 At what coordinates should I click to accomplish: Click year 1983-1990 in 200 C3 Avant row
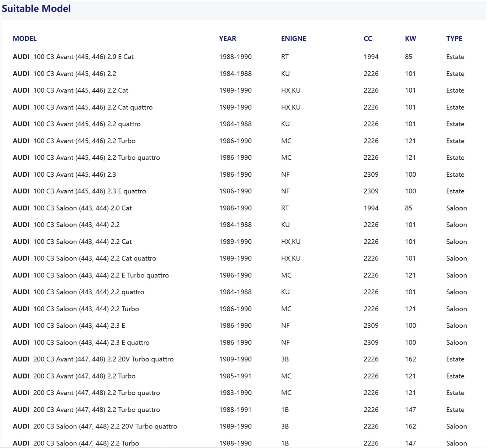point(235,393)
